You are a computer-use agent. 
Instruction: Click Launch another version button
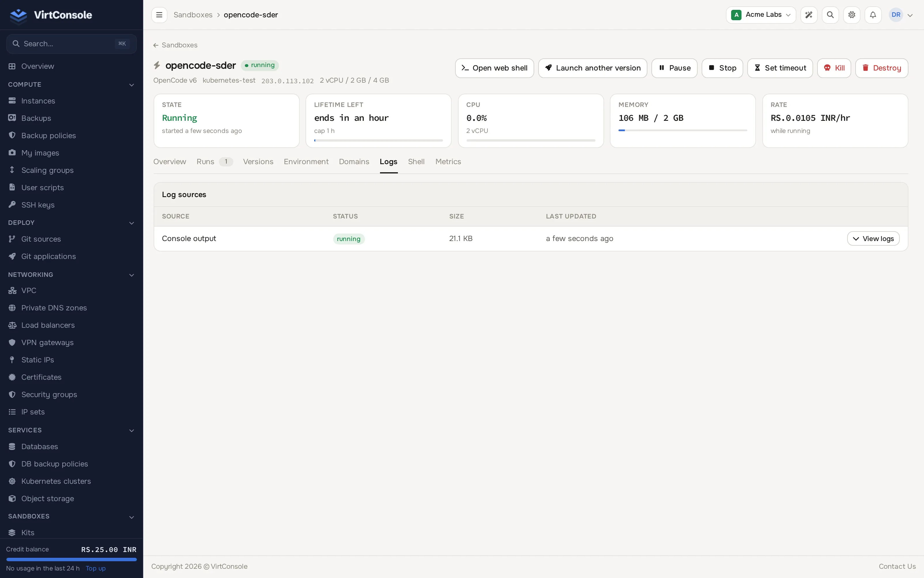[x=593, y=68]
